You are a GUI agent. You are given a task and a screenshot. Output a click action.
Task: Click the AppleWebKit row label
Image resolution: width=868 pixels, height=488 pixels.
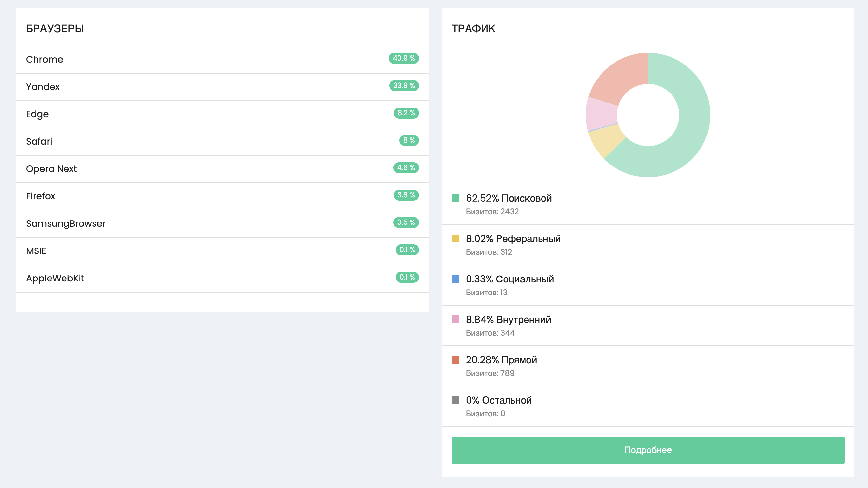click(55, 278)
